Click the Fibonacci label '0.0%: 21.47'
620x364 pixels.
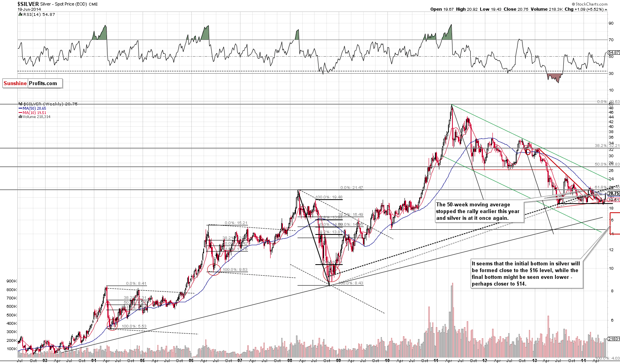click(351, 188)
